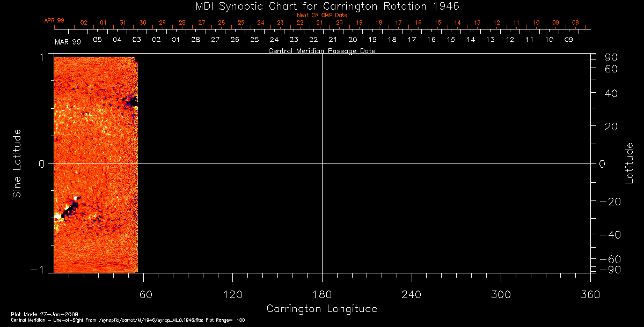Click the 'Central Meridian Passage Date' caption
This screenshot has height=327, width=644.
click(321, 51)
